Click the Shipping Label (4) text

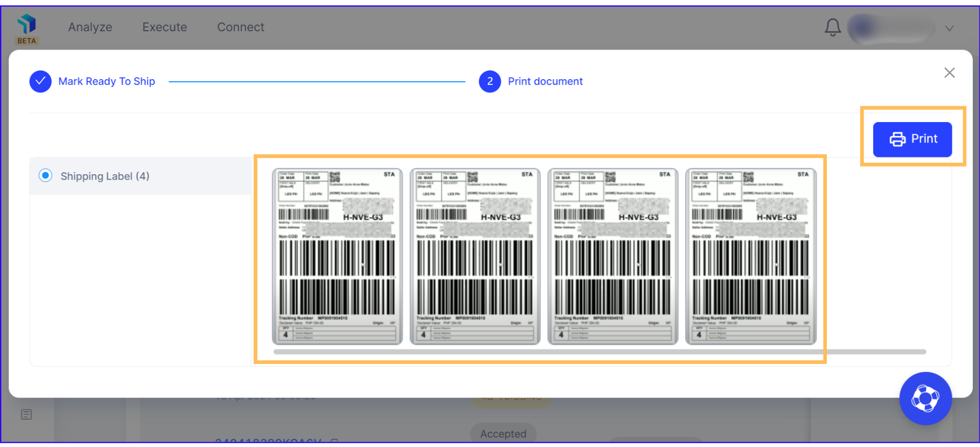105,176
